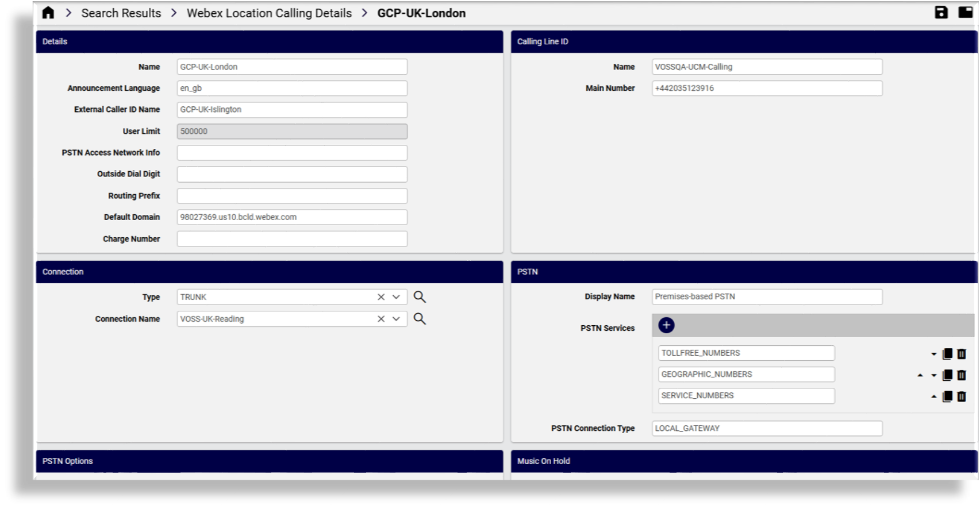Click the Details panel header

coord(270,41)
